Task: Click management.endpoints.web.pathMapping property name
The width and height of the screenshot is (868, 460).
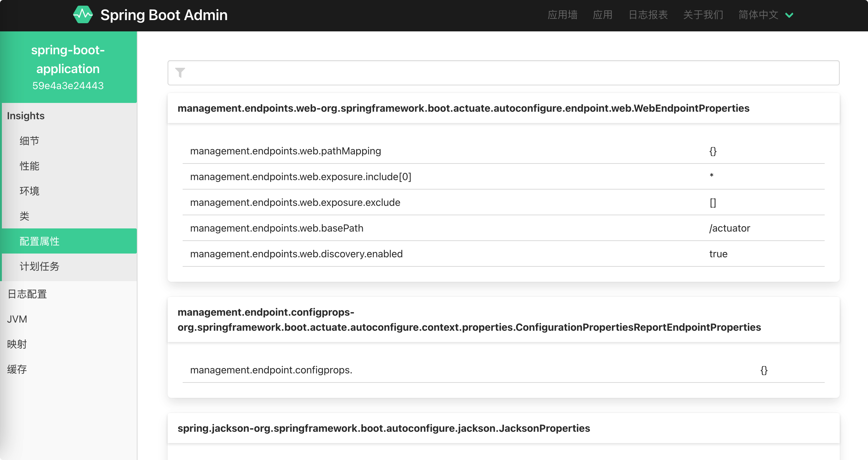Action: (285, 151)
